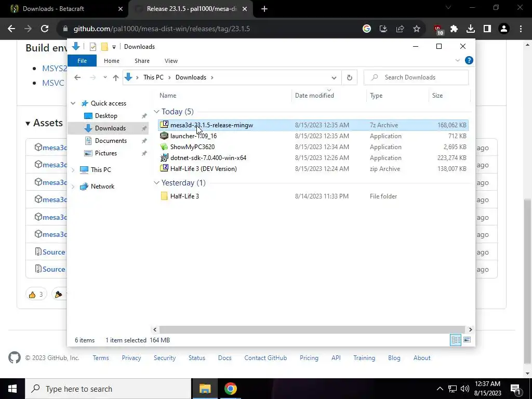Open Chrome profile avatar icon
Viewport: 532px width, 399px height.
(504, 29)
